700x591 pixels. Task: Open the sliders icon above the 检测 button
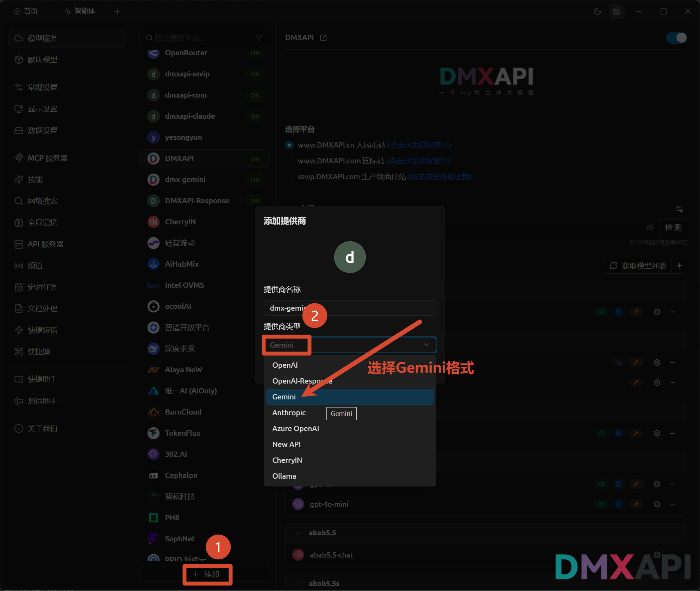point(679,209)
